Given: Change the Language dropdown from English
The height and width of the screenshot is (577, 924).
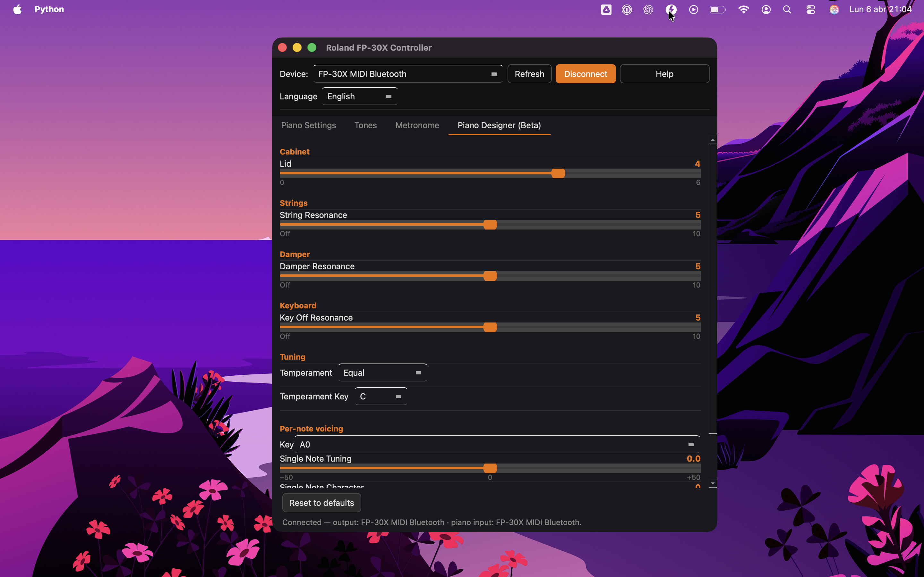Looking at the screenshot, I should (x=359, y=96).
